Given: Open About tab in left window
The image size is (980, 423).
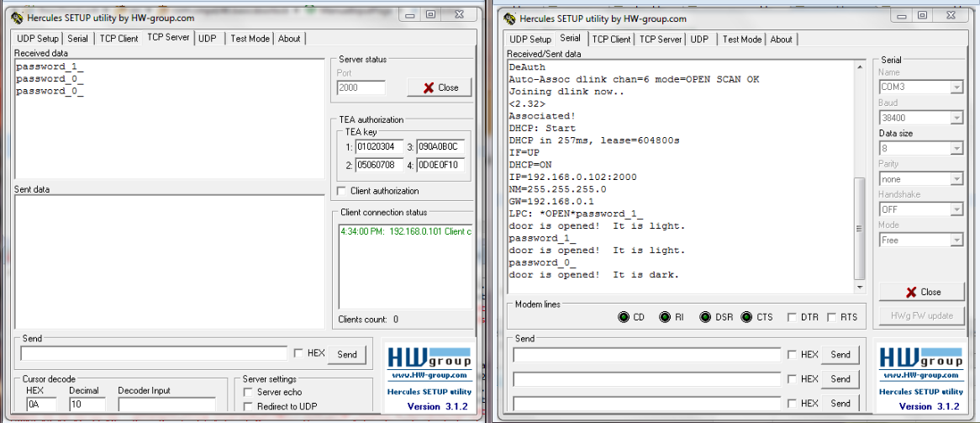Looking at the screenshot, I should pyautogui.click(x=289, y=39).
